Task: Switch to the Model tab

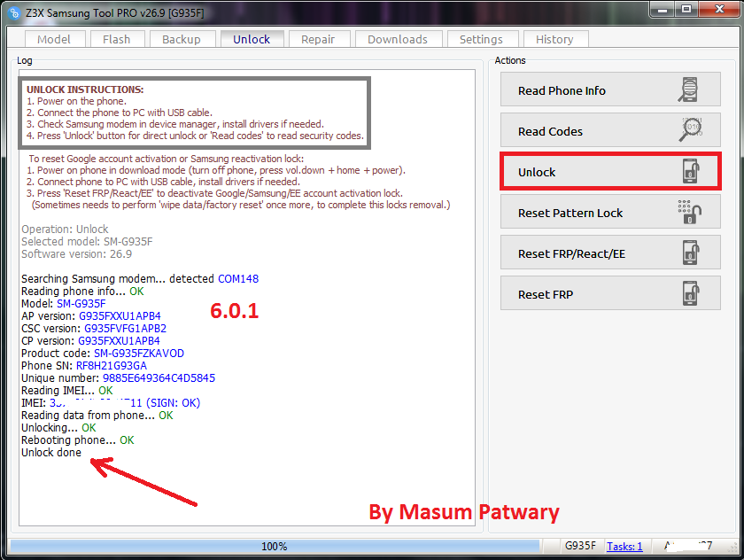Action: click(x=54, y=39)
